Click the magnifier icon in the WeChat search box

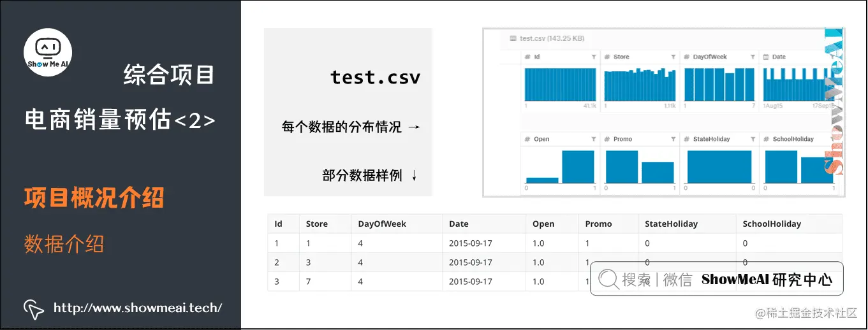tap(608, 279)
